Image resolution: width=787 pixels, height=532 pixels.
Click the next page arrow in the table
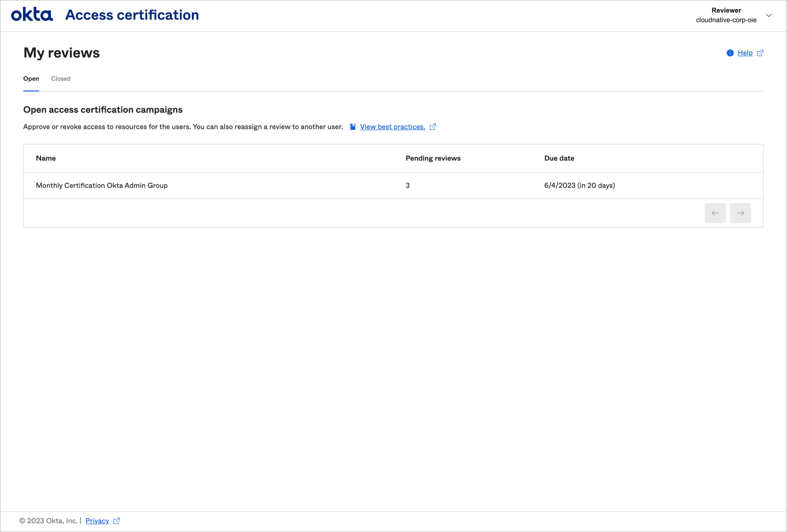point(740,213)
